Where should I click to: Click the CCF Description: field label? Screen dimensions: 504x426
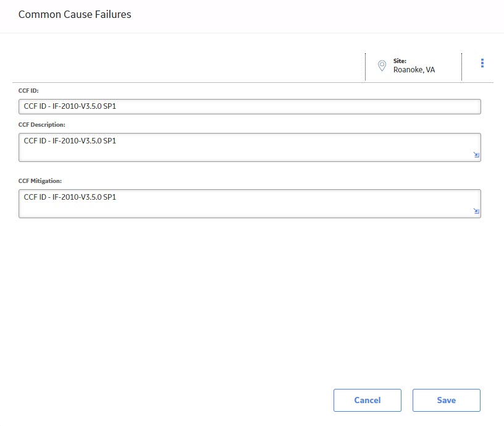click(x=42, y=125)
